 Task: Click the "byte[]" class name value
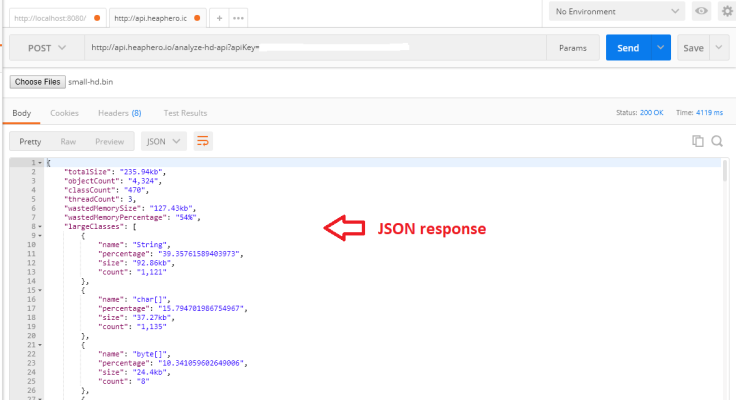point(149,354)
